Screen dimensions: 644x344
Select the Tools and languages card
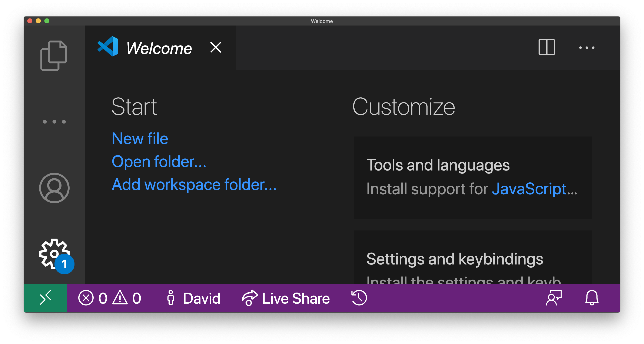[x=472, y=178]
